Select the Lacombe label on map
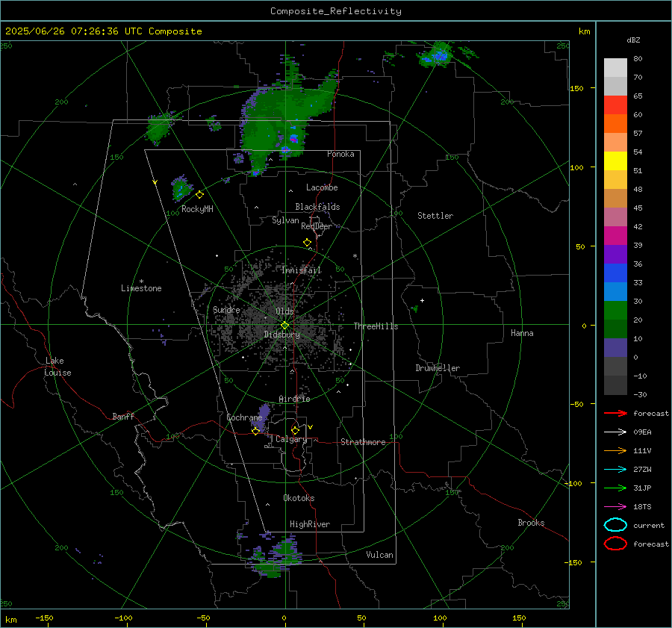The image size is (672, 628). tap(322, 187)
